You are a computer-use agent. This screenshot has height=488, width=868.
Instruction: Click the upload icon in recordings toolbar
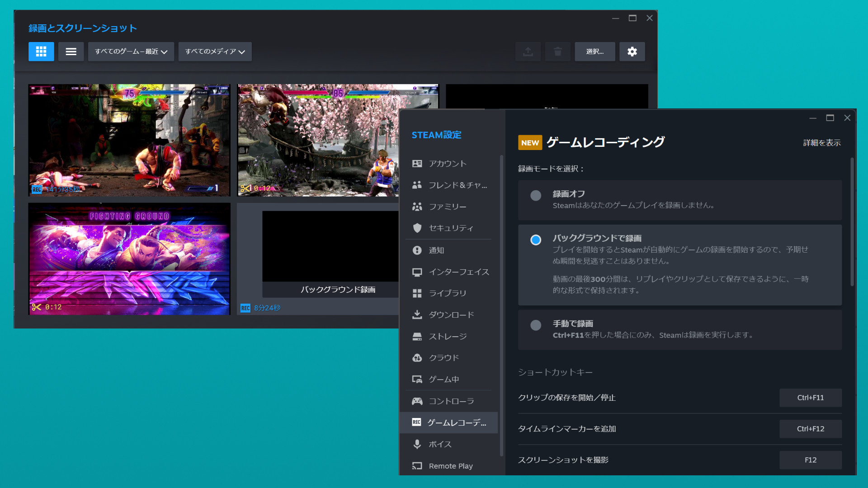(x=528, y=52)
